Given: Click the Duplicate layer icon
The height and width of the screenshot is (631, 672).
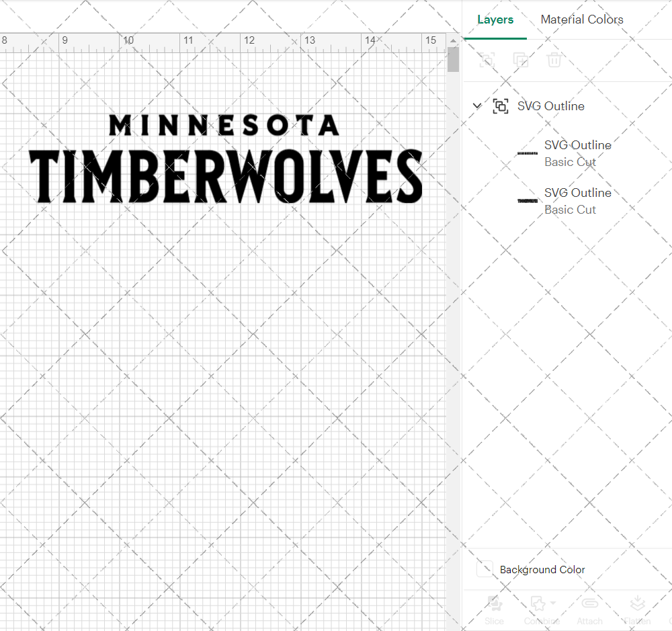Looking at the screenshot, I should tap(521, 60).
